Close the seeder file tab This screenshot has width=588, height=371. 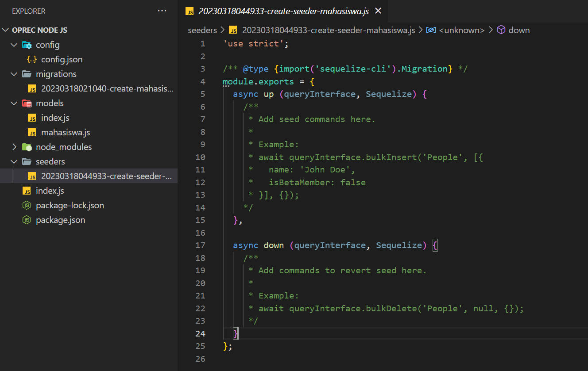tap(378, 11)
